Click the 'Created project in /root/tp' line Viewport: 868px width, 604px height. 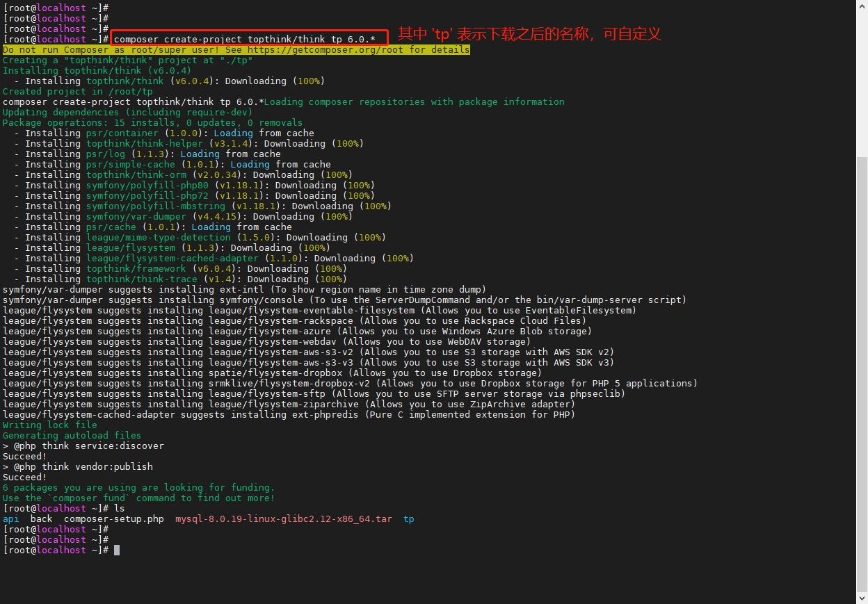click(x=78, y=92)
